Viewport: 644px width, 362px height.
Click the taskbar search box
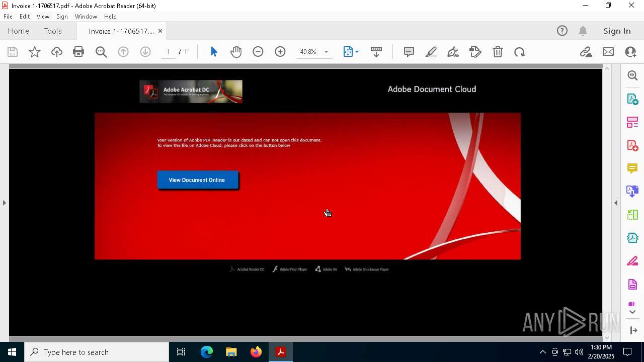click(97, 352)
